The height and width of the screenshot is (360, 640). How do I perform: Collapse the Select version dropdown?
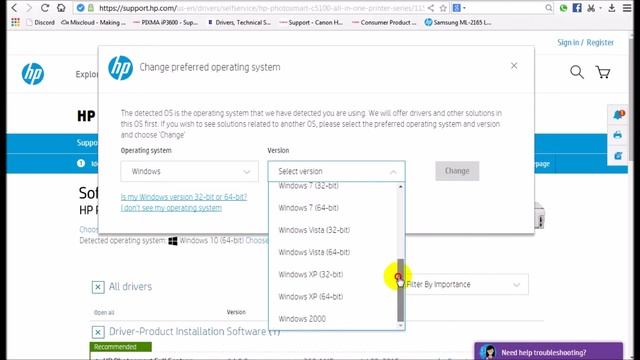336,171
